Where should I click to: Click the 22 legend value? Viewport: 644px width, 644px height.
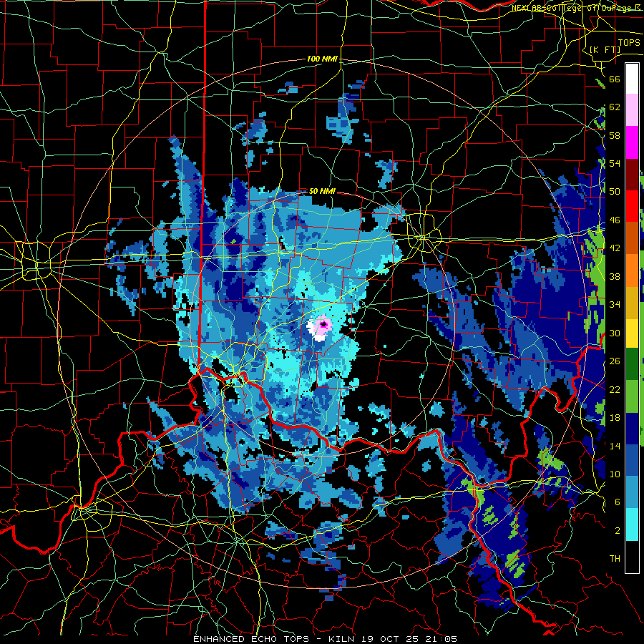pyautogui.click(x=615, y=389)
